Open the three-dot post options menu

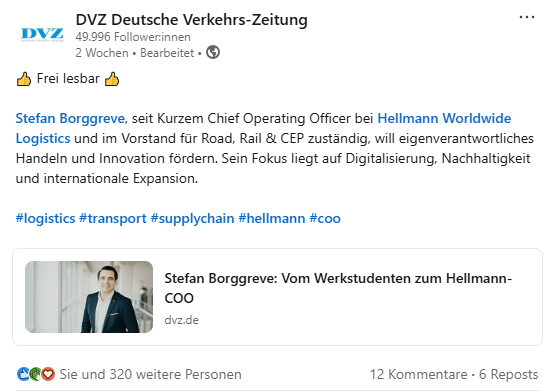[x=527, y=17]
